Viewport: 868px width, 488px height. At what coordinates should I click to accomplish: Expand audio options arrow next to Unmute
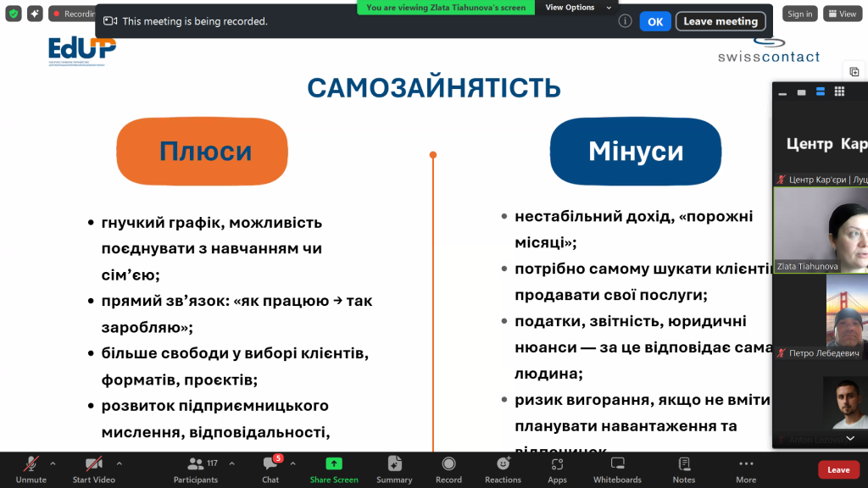click(53, 463)
